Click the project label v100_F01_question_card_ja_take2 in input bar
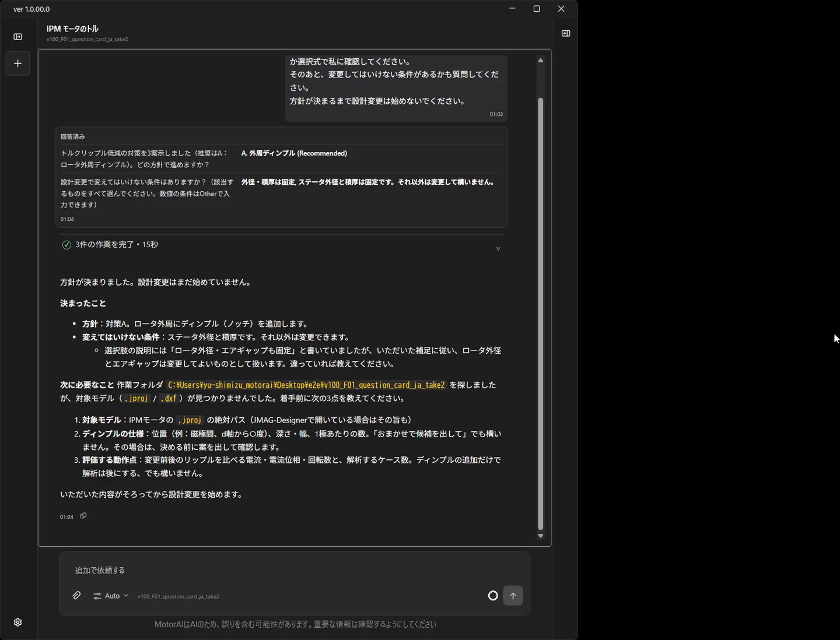Screen dimensions: 840x640 click(x=178, y=596)
